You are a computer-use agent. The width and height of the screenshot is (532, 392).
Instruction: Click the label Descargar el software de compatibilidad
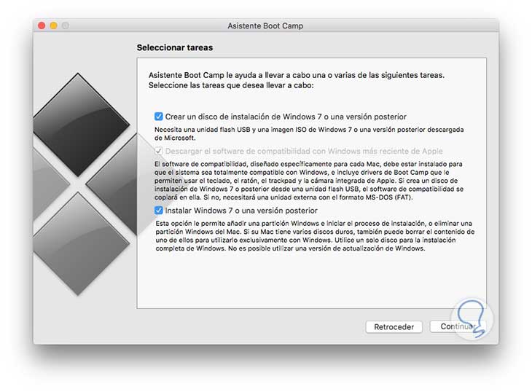[x=304, y=152]
